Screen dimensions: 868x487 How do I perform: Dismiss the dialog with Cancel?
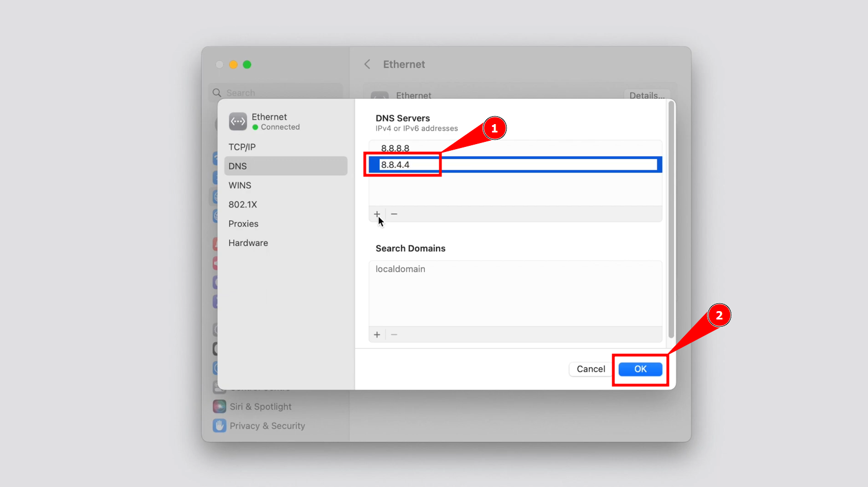point(591,369)
